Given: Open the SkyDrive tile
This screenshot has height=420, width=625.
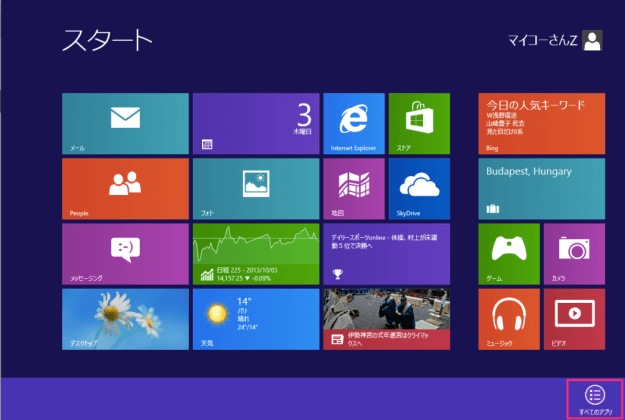Looking at the screenshot, I should coord(419,188).
